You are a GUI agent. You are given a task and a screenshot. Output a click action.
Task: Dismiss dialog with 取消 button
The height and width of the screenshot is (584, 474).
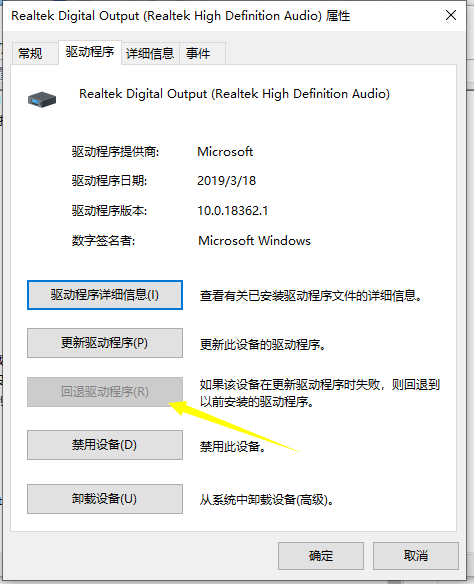tap(416, 556)
